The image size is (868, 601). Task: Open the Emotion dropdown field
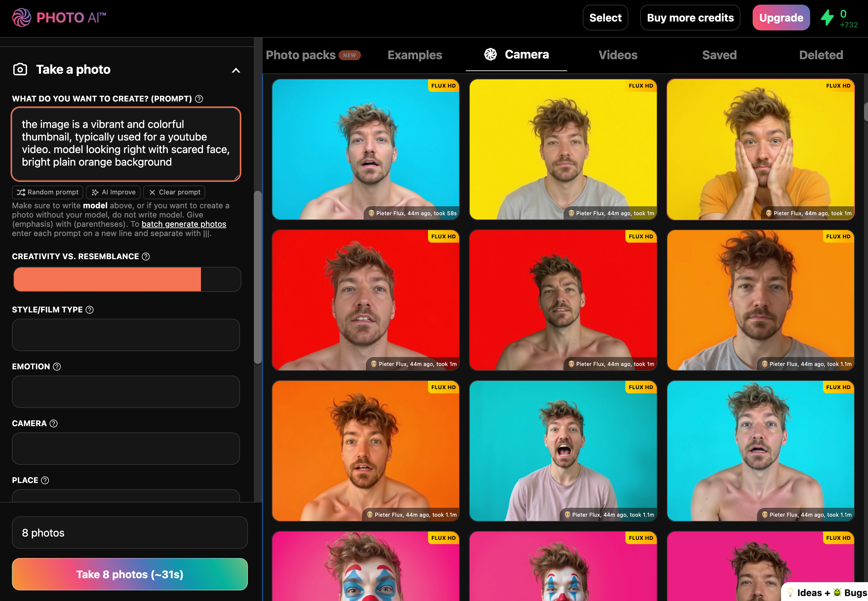[126, 392]
